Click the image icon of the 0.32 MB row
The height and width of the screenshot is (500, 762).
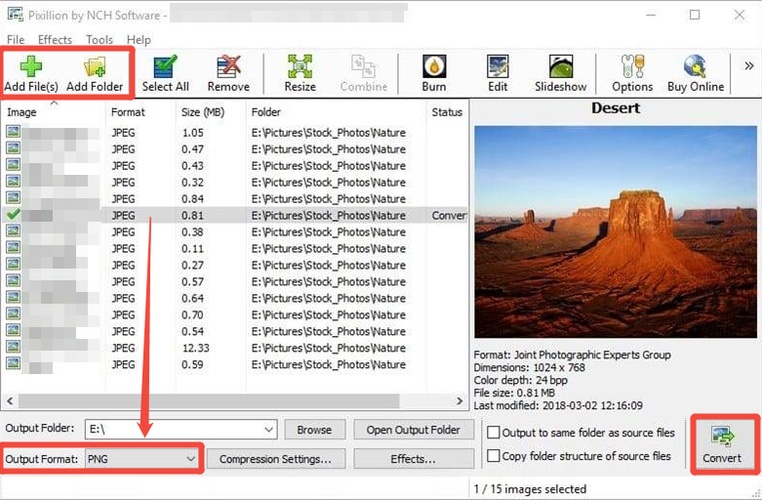click(x=13, y=181)
